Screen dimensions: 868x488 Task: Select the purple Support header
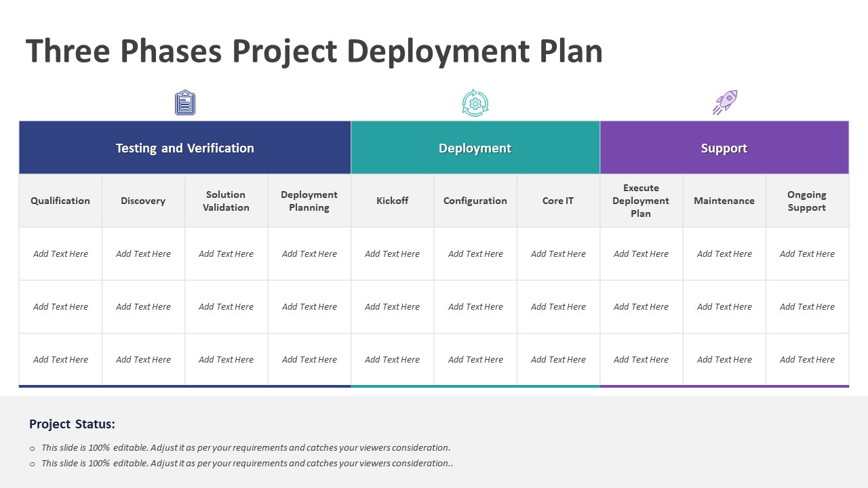tap(724, 148)
